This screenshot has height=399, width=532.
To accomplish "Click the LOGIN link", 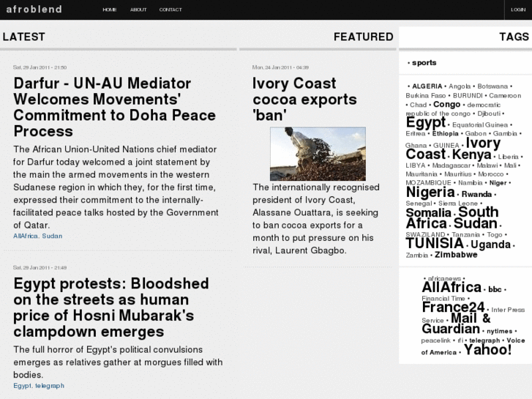I will (x=518, y=10).
